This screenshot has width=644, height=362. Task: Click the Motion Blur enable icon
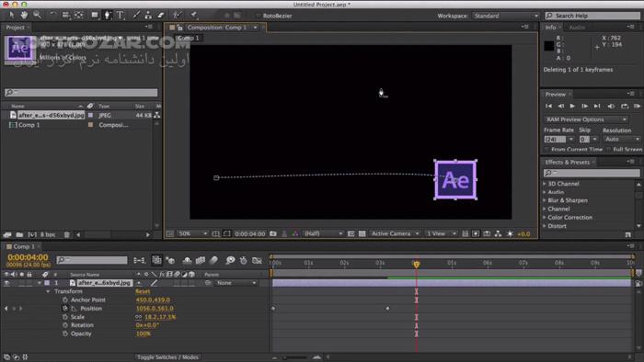pos(213,260)
